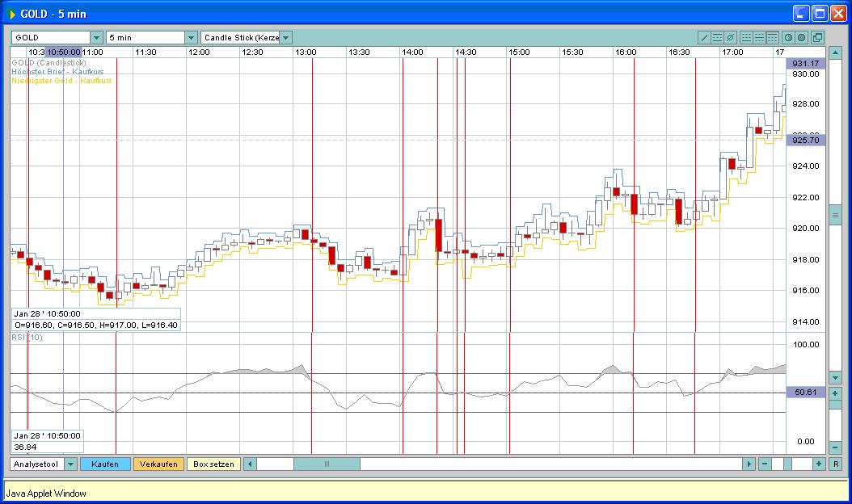The width and height of the screenshot is (852, 504).
Task: Click the 36.84 RSI readout value
Action: coord(26,447)
